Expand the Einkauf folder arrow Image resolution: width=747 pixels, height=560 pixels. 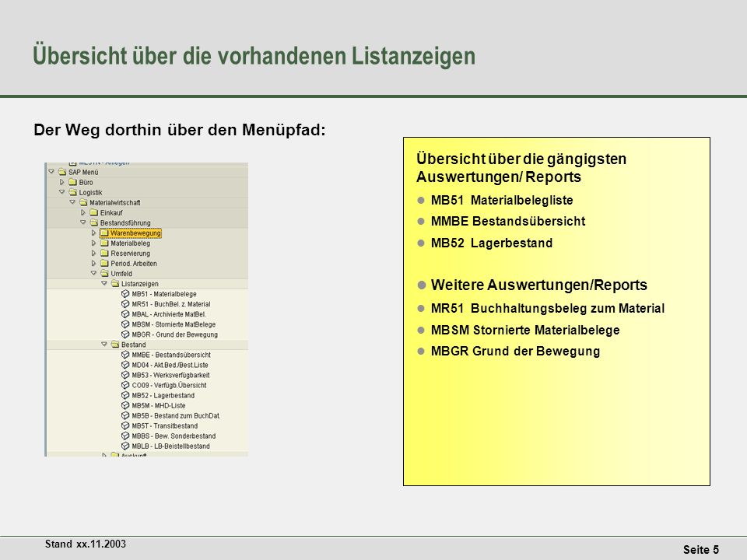pos(83,212)
